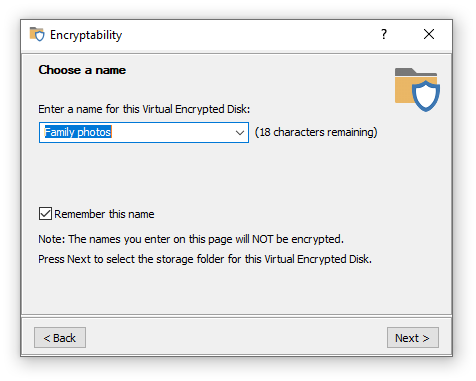Proceed with the 'Next >' button
476x381 pixels.
tap(413, 338)
